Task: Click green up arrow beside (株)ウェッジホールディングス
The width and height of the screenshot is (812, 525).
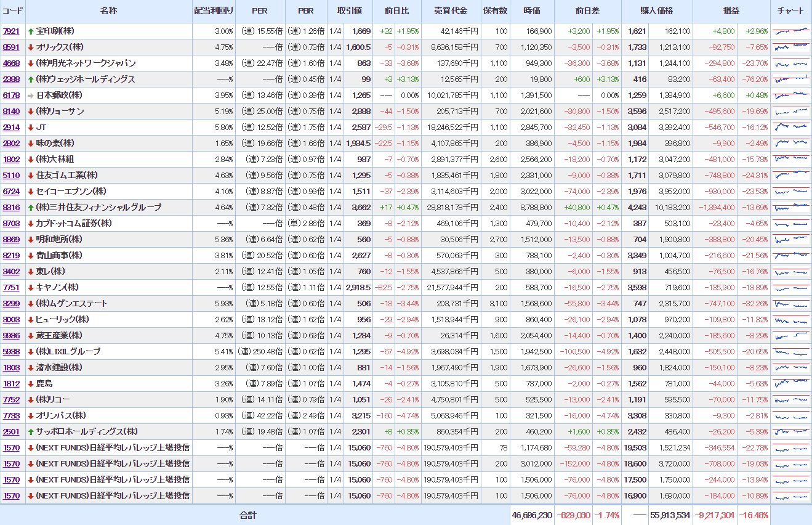Action: [x=31, y=79]
